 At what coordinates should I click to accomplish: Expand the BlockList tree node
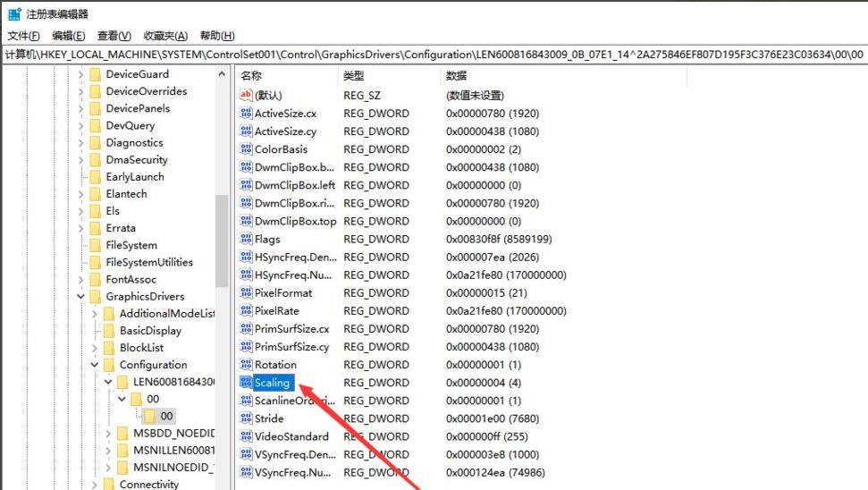point(96,348)
